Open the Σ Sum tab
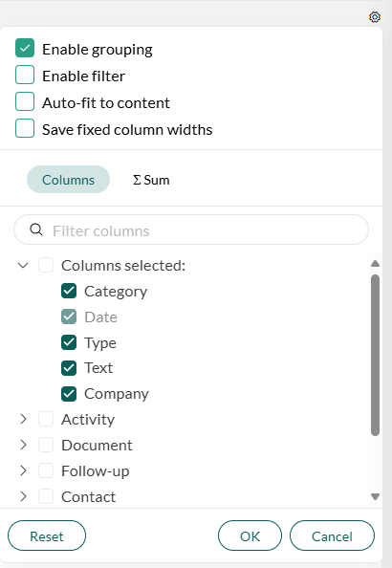The width and height of the screenshot is (392, 568). tap(151, 180)
